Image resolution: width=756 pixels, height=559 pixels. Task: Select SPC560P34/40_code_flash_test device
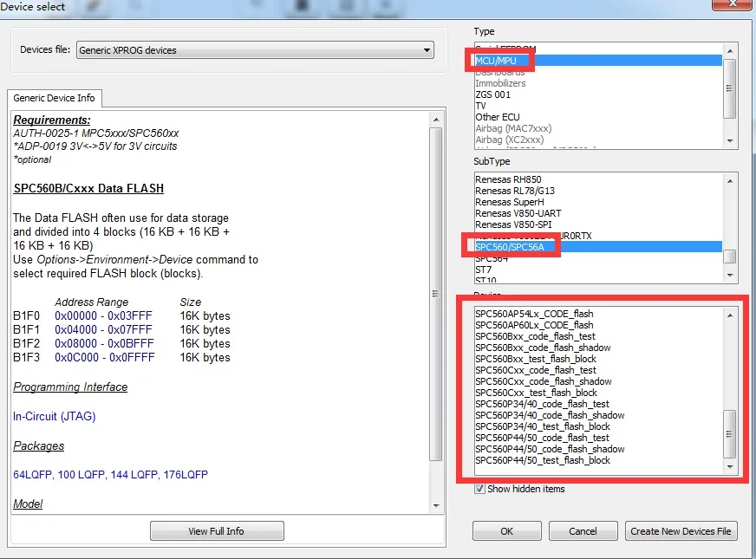pyautogui.click(x=598, y=404)
